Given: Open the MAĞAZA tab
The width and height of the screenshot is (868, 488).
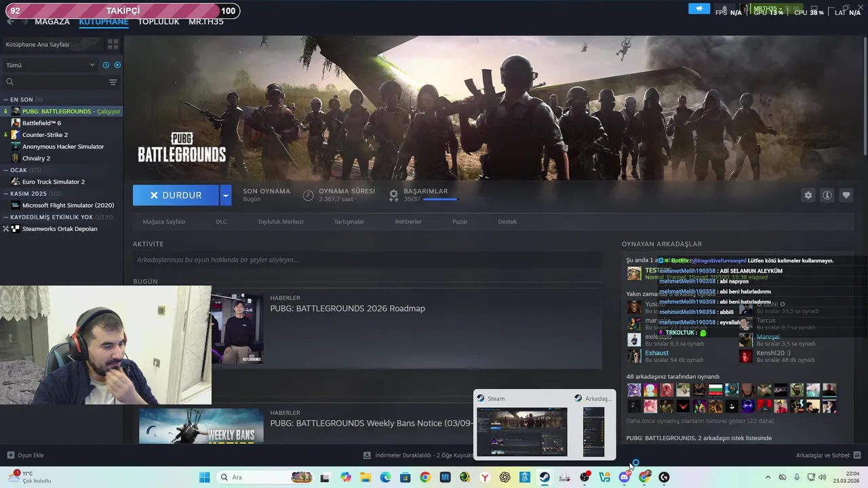Looking at the screenshot, I should (52, 22).
